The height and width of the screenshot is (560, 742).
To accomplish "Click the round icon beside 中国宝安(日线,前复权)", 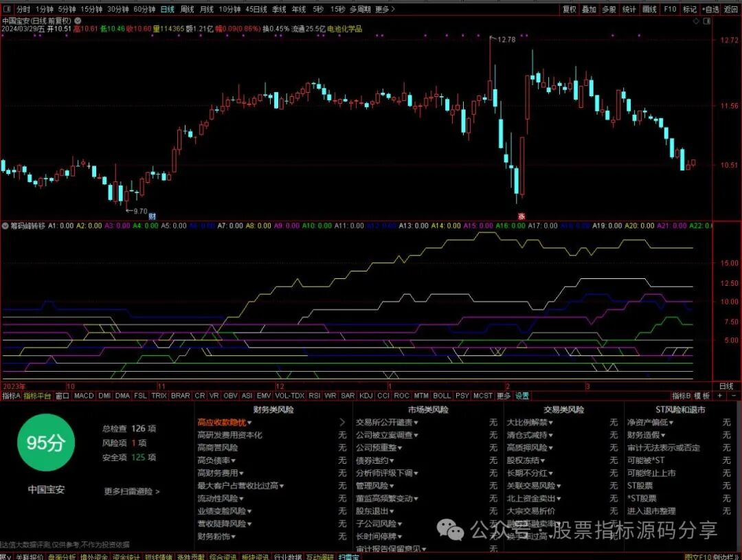I will pyautogui.click(x=78, y=21).
